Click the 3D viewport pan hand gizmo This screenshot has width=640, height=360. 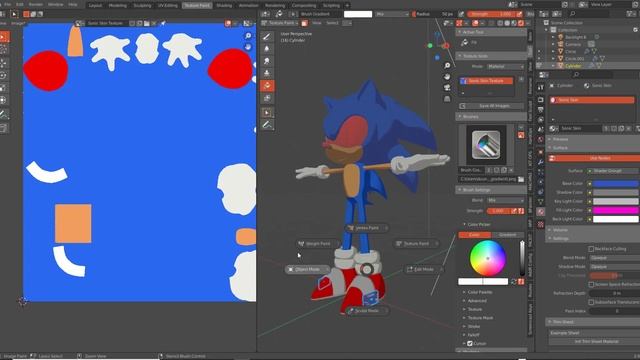click(447, 76)
